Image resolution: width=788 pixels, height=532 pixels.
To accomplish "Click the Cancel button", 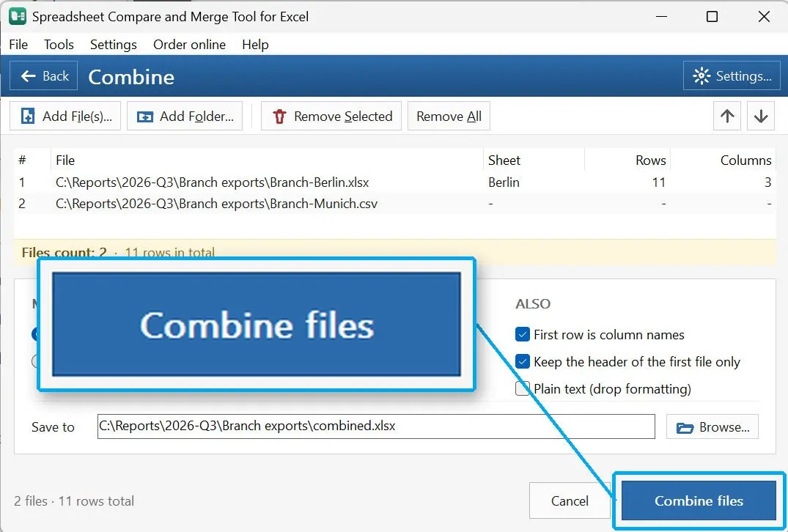I will pyautogui.click(x=570, y=500).
